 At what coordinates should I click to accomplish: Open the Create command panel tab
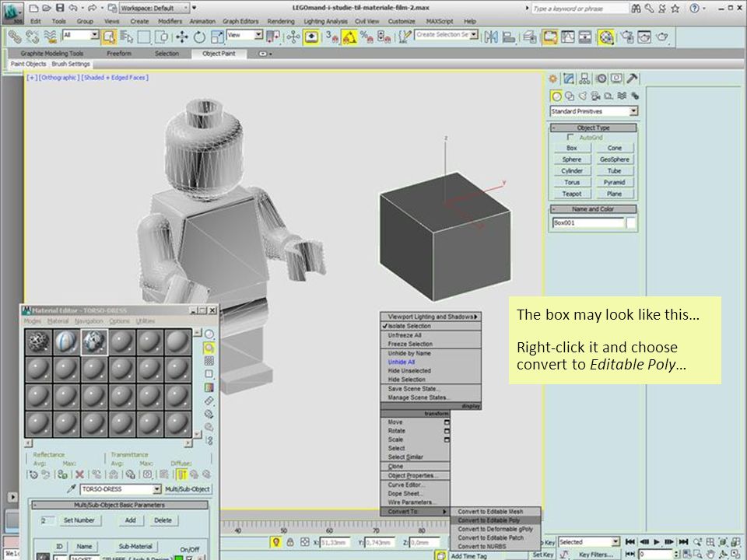553,79
